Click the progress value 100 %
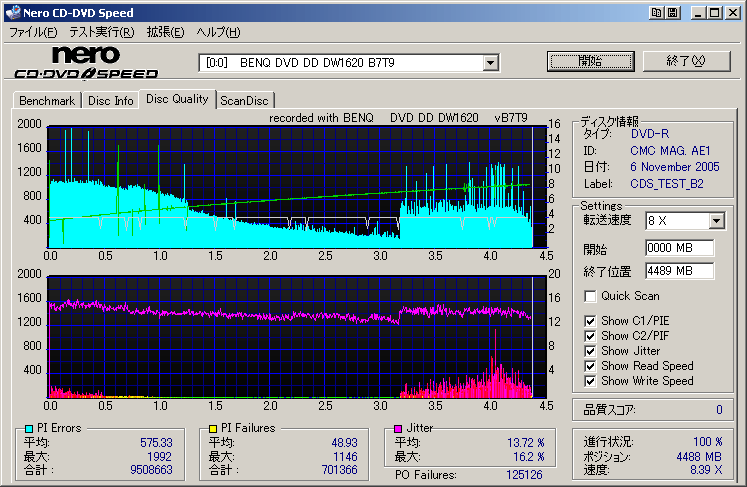Screen dimensions: 747x487 (707, 442)
